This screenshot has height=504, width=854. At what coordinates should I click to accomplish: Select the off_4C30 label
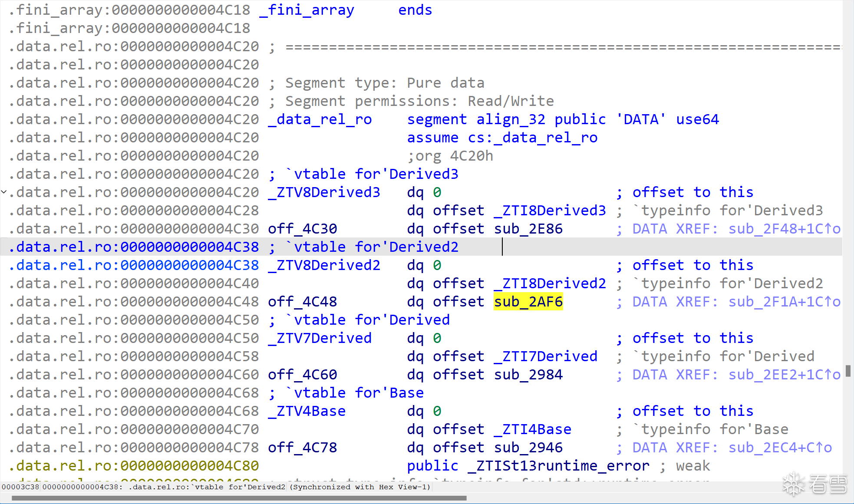[x=302, y=229]
